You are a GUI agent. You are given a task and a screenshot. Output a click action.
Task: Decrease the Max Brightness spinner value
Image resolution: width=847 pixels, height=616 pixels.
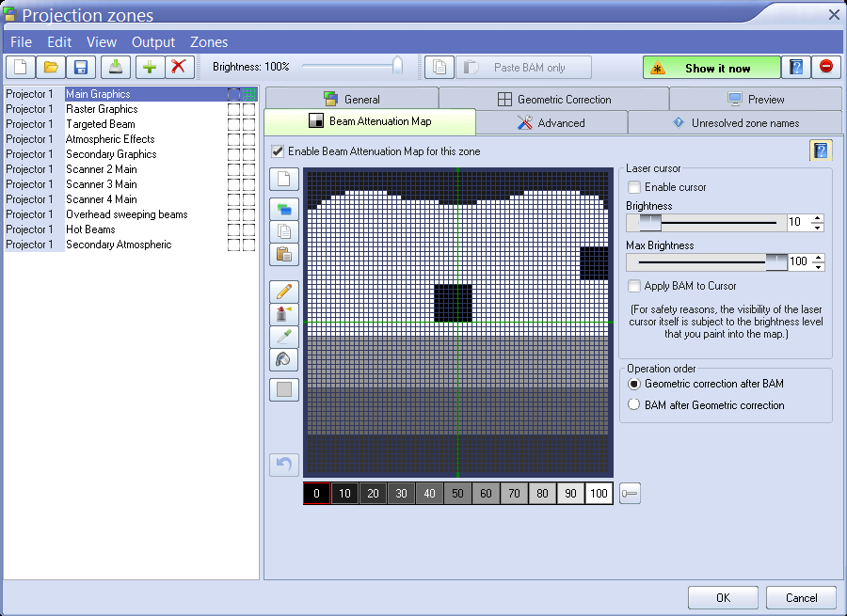click(817, 266)
